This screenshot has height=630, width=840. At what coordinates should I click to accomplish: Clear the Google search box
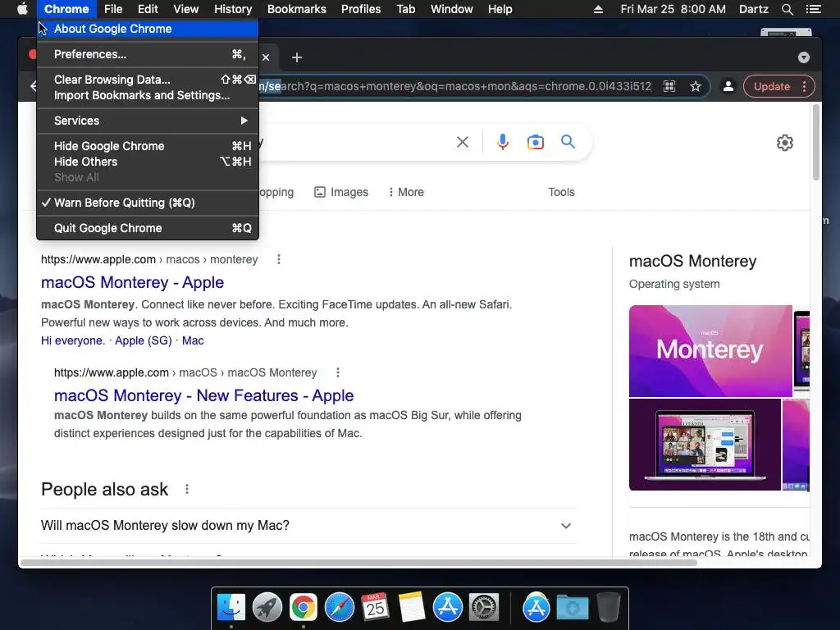click(463, 142)
